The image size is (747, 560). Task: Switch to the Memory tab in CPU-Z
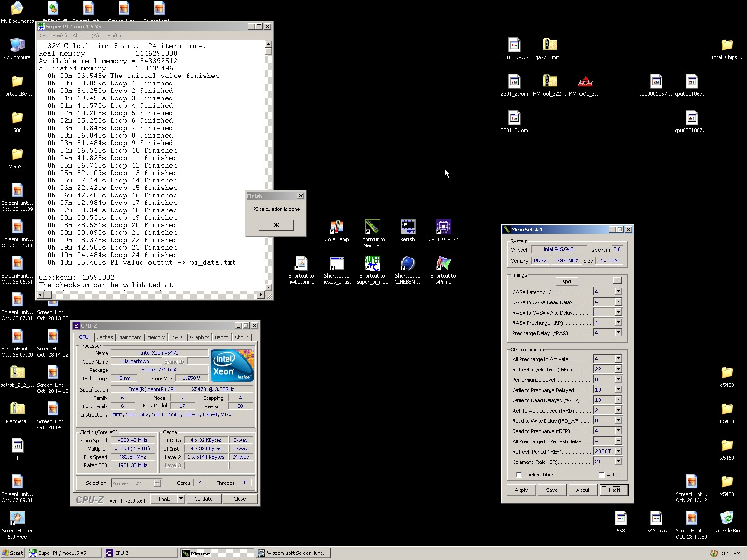click(156, 337)
